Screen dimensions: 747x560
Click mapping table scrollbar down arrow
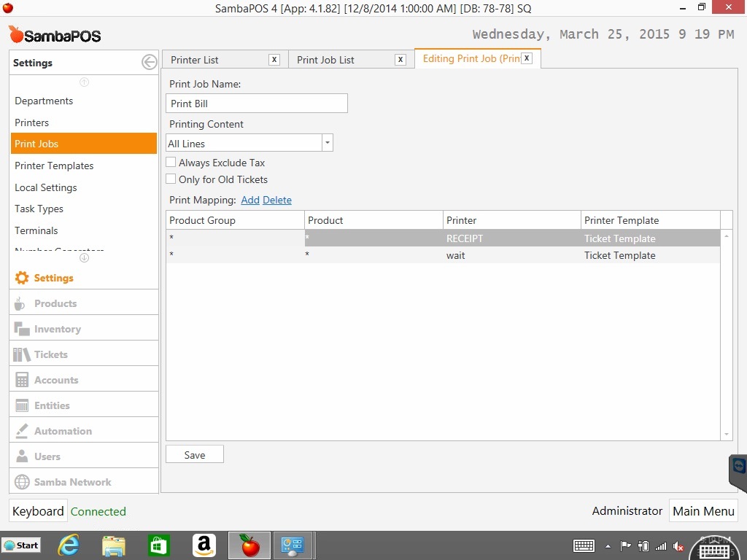pos(727,435)
